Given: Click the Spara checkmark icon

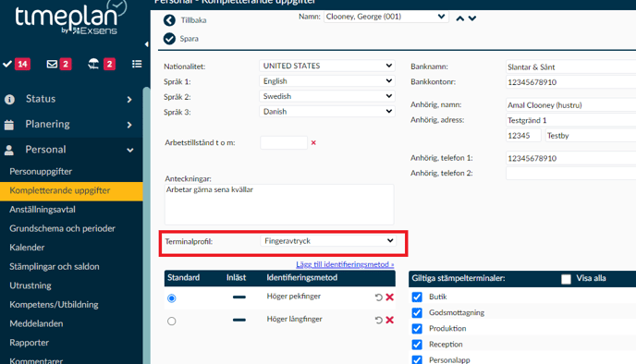Looking at the screenshot, I should [169, 39].
